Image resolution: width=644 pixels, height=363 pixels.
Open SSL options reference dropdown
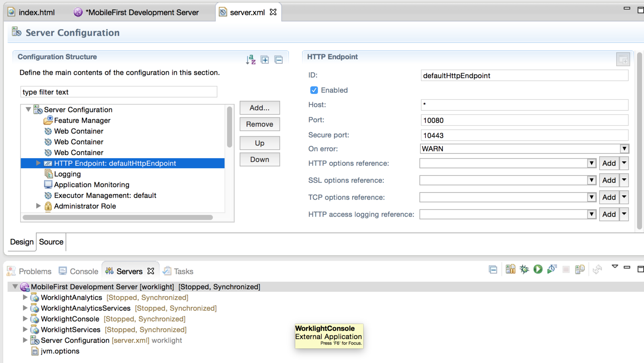click(x=592, y=180)
